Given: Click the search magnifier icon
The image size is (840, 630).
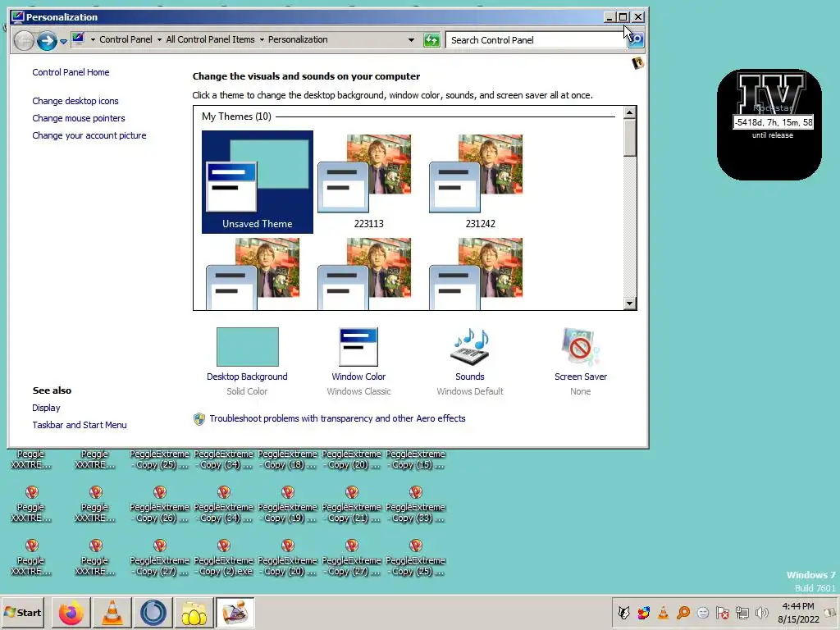Looking at the screenshot, I should point(636,39).
